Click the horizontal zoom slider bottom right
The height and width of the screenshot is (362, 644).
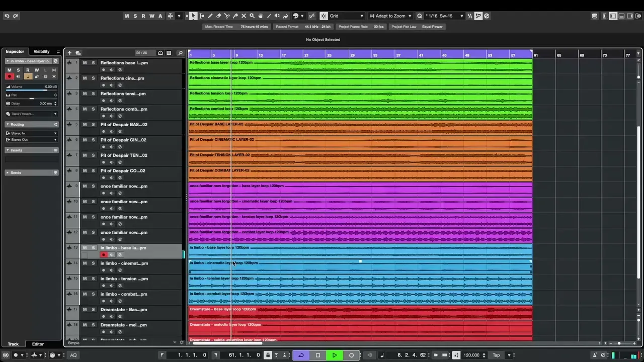tap(619, 343)
